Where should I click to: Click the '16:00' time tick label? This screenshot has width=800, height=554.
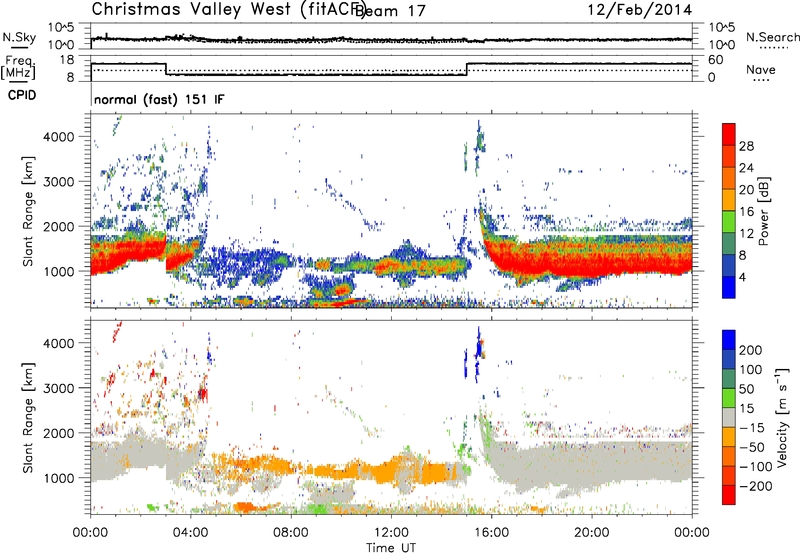coord(491,532)
